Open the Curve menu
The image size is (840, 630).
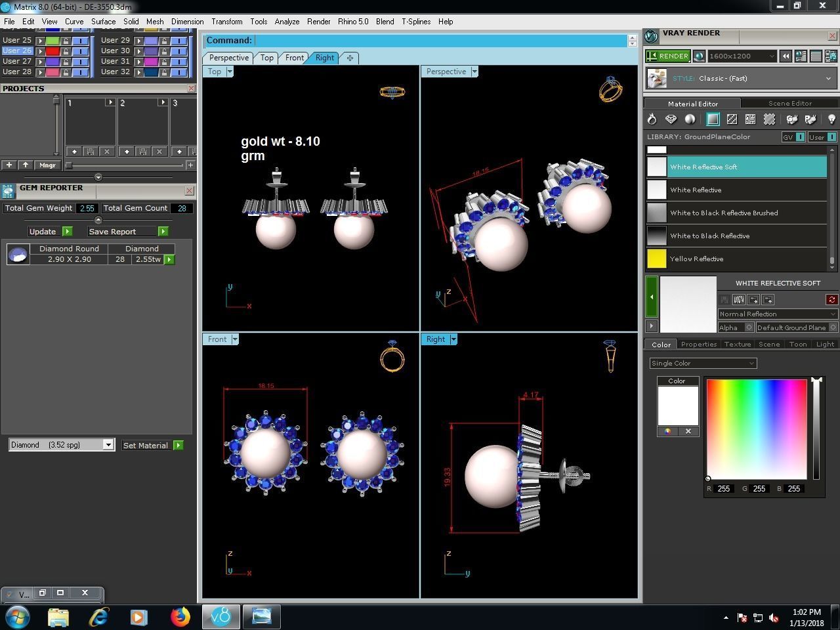point(74,22)
